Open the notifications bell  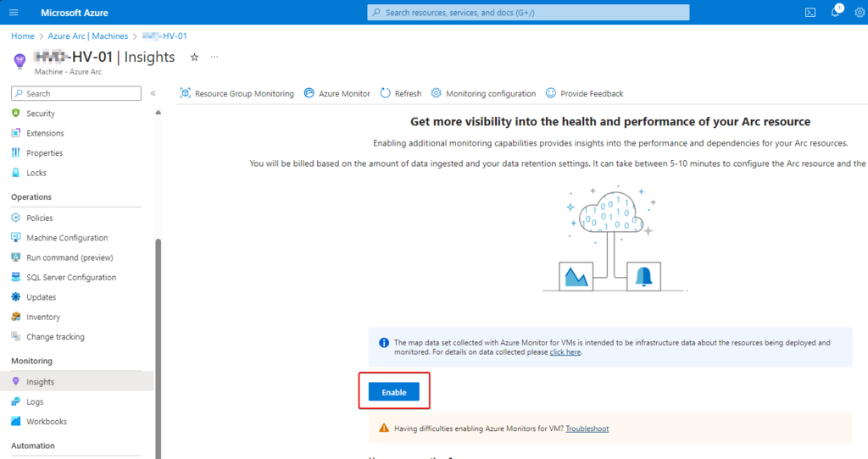click(835, 12)
